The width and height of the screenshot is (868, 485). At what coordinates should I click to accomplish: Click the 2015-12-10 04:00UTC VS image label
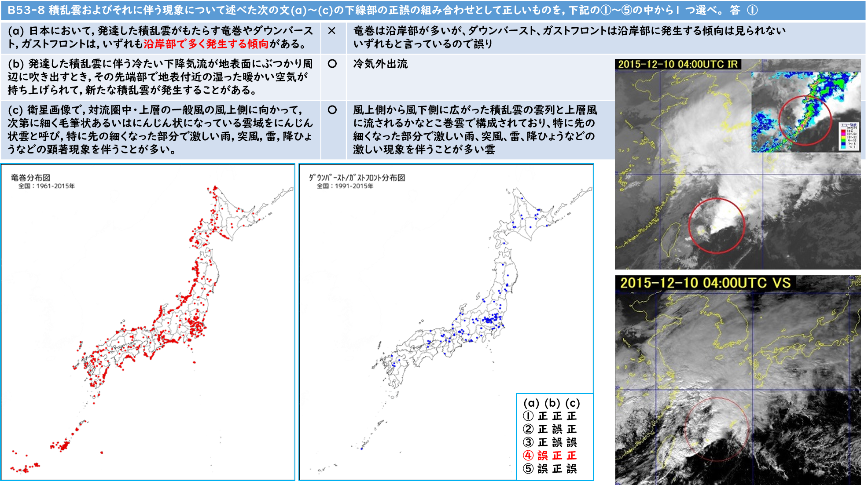click(705, 283)
